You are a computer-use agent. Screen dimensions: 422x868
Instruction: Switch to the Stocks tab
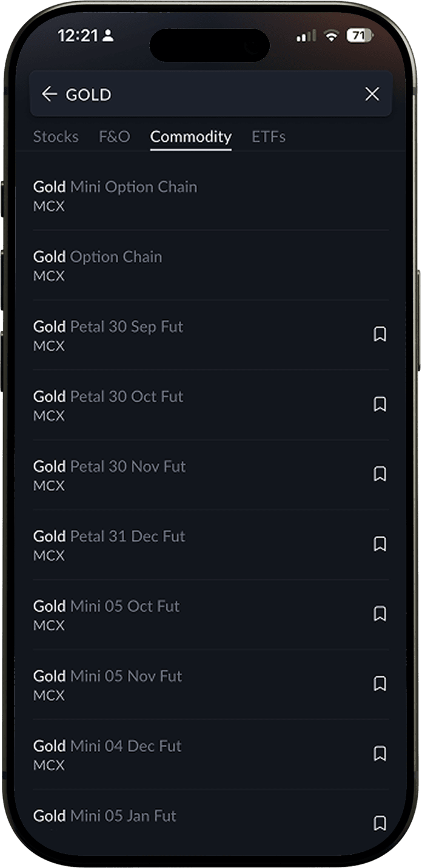coord(56,137)
